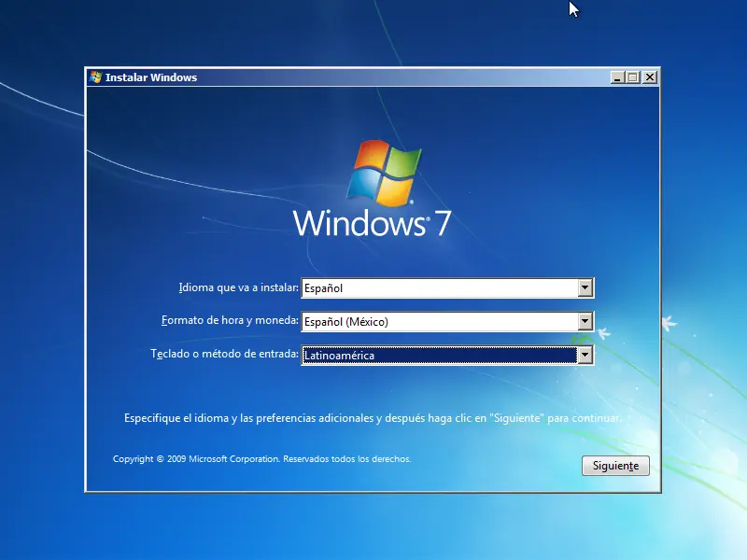Click the 'Idioma que va a instalar' label

click(239, 287)
